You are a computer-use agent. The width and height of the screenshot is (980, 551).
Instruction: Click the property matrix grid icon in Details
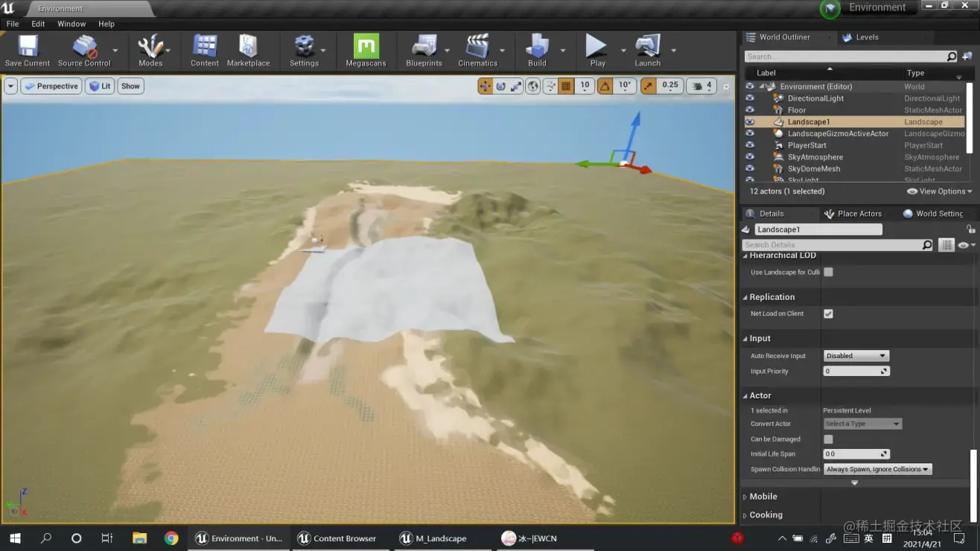[x=946, y=245]
